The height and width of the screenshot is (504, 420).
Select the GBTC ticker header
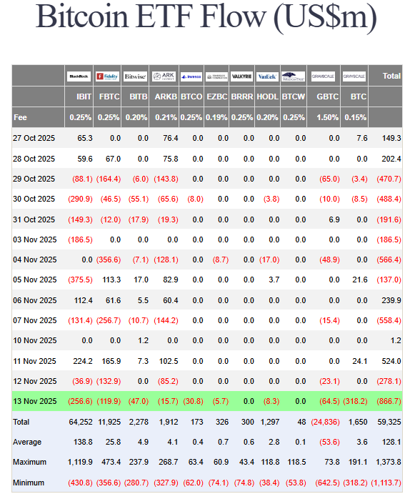[x=328, y=97]
